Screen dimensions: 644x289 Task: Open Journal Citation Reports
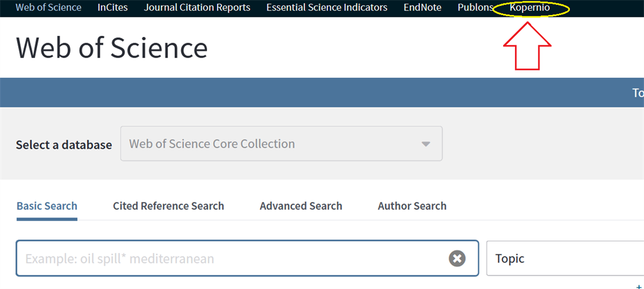point(197,8)
